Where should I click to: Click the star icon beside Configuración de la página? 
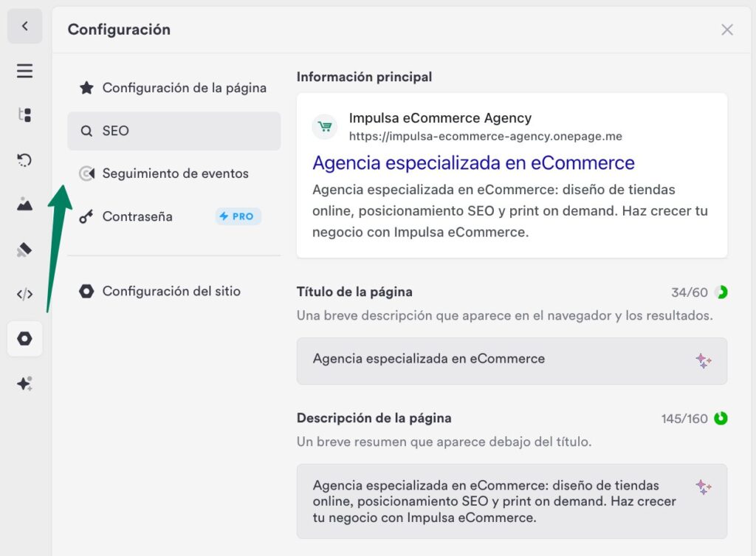(x=87, y=88)
